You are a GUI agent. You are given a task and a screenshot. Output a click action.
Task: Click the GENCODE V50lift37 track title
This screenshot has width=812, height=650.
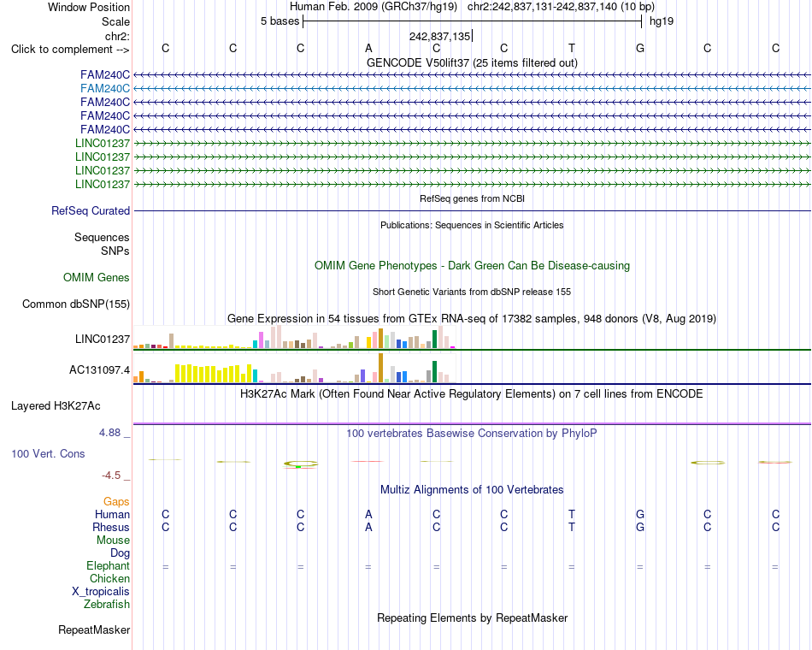pyautogui.click(x=473, y=62)
